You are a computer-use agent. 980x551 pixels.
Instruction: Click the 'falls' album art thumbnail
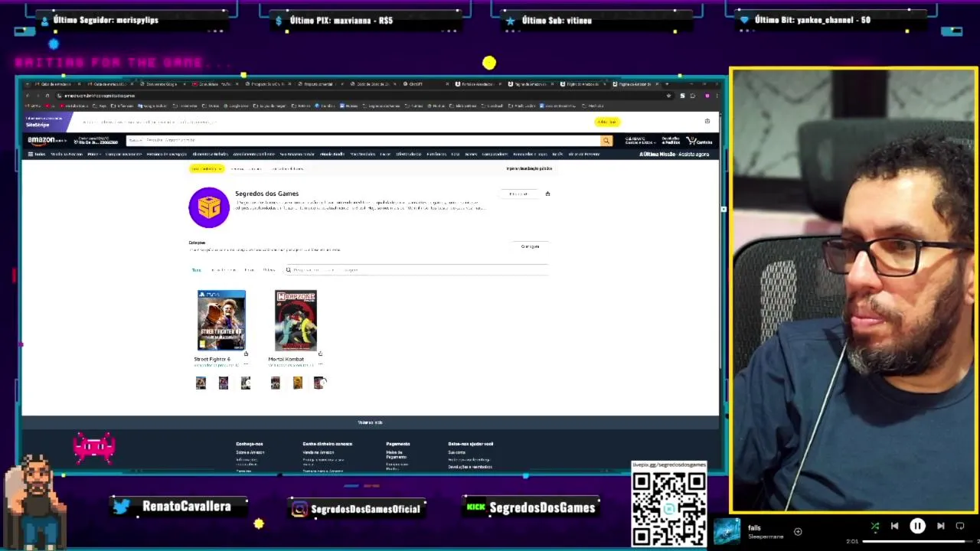(x=727, y=531)
